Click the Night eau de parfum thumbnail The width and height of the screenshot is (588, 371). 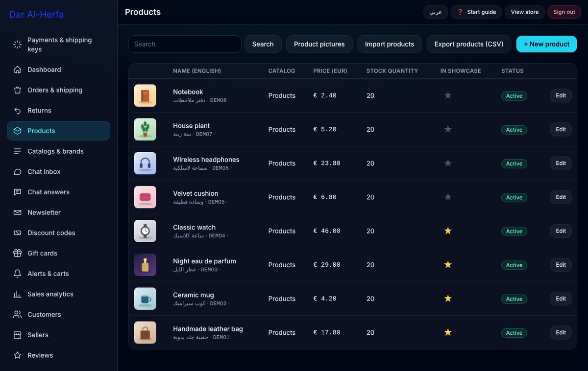click(x=145, y=264)
